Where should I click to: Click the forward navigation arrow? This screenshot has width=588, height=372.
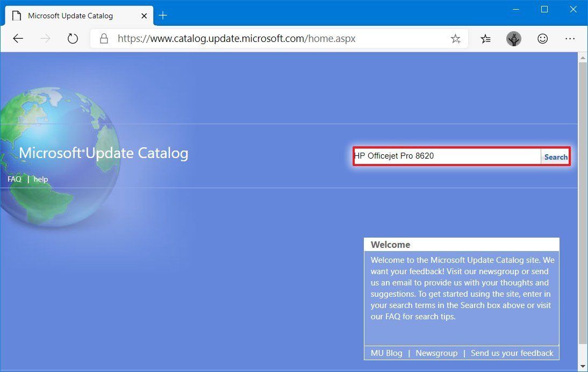point(45,38)
